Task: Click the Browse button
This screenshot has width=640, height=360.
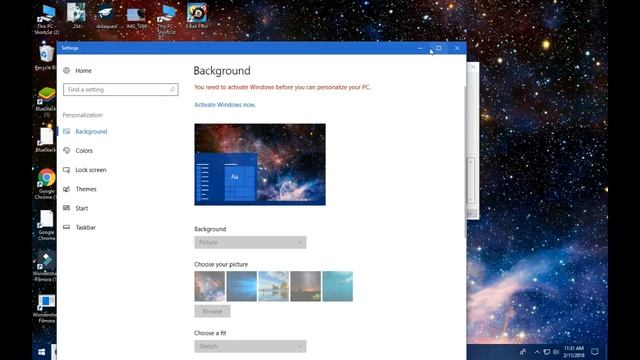Action: click(x=212, y=311)
